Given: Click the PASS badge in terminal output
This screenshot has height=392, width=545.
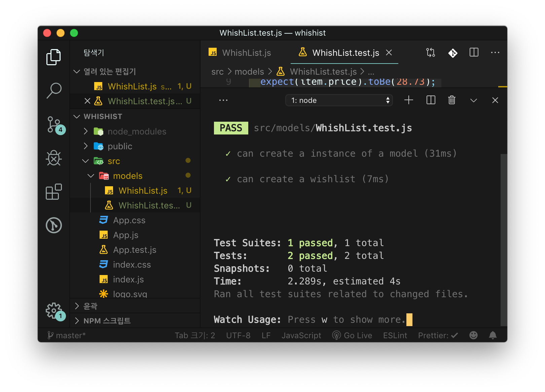Looking at the screenshot, I should point(231,128).
